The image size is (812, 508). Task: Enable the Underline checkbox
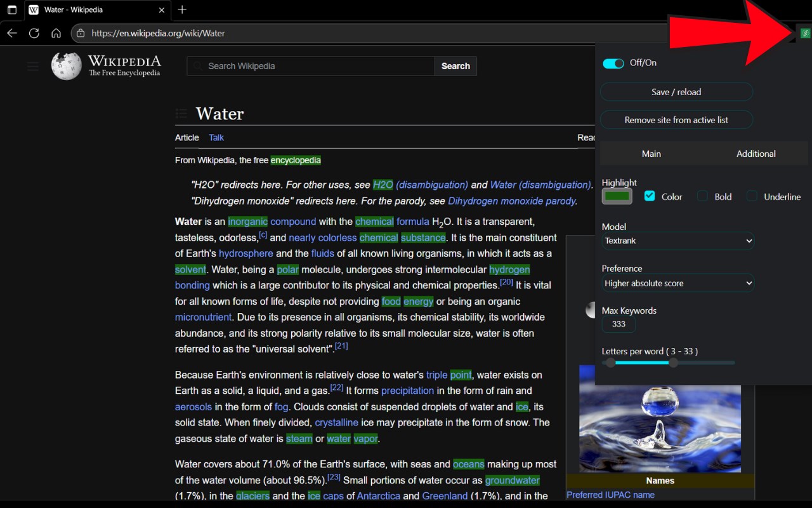(x=752, y=196)
